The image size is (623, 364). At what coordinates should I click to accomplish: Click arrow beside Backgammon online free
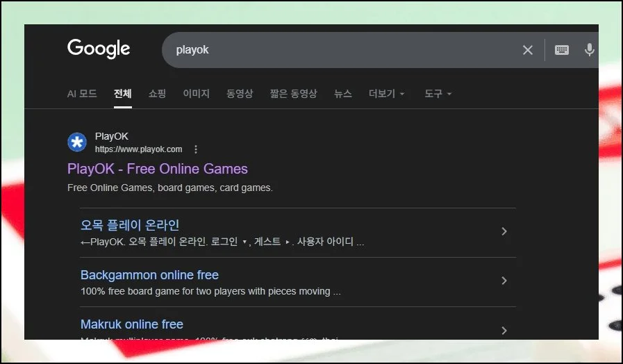504,281
